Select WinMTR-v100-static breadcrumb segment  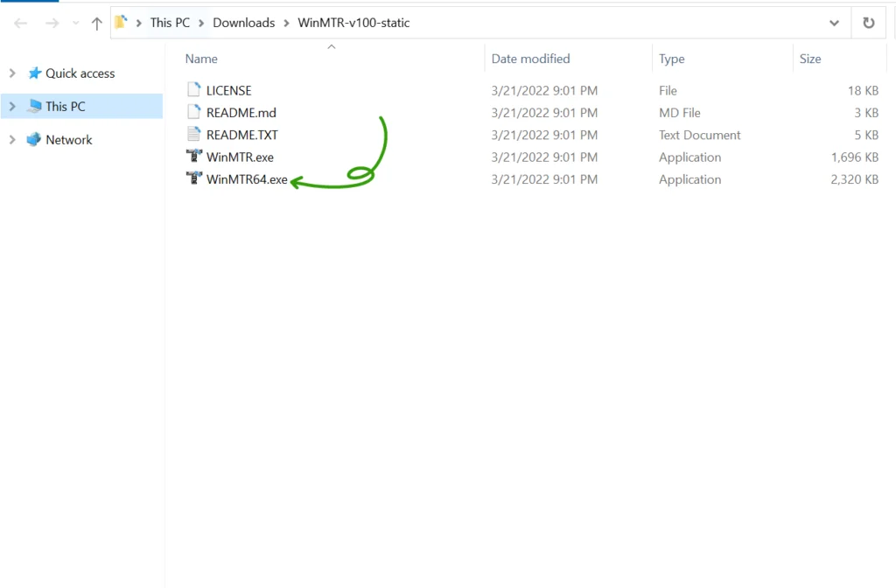(x=353, y=23)
